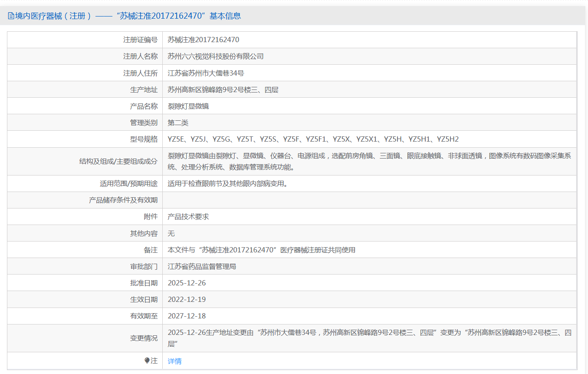Click the 结构及组成/主要组成成分 label

click(x=118, y=161)
